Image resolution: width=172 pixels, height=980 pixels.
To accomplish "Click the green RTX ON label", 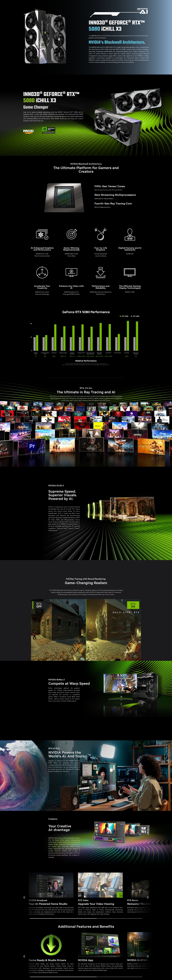I will coord(133,604).
